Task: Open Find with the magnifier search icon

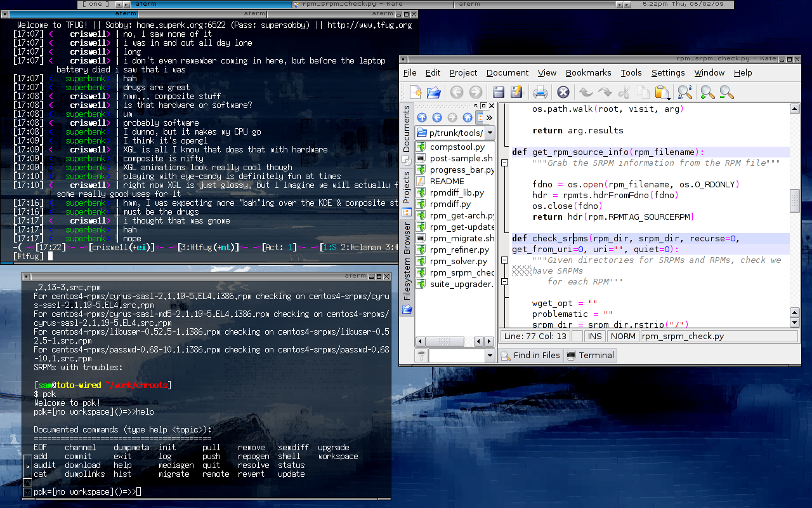Action: point(684,92)
